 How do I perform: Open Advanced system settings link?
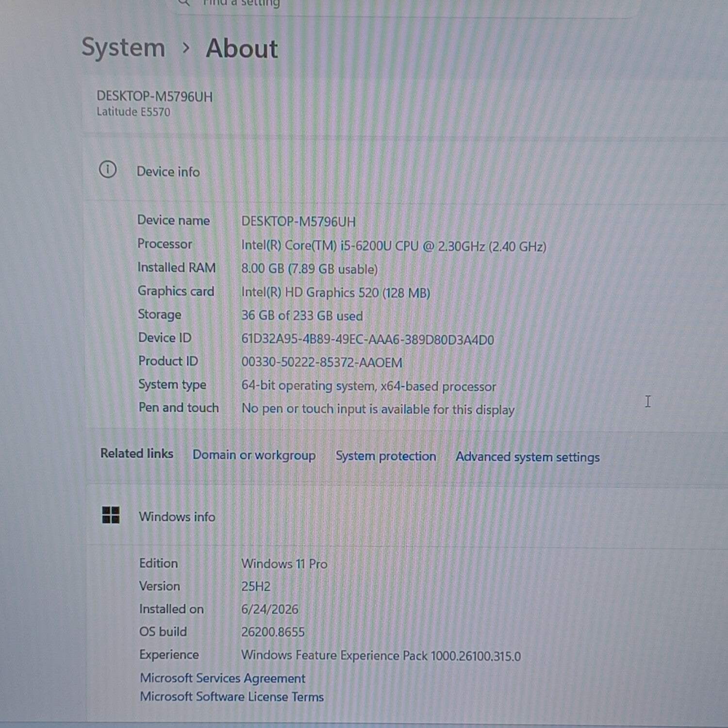[x=528, y=457]
